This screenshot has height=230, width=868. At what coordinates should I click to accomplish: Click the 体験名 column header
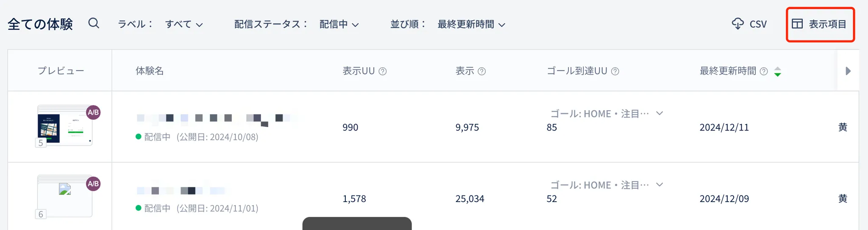pyautogui.click(x=150, y=71)
